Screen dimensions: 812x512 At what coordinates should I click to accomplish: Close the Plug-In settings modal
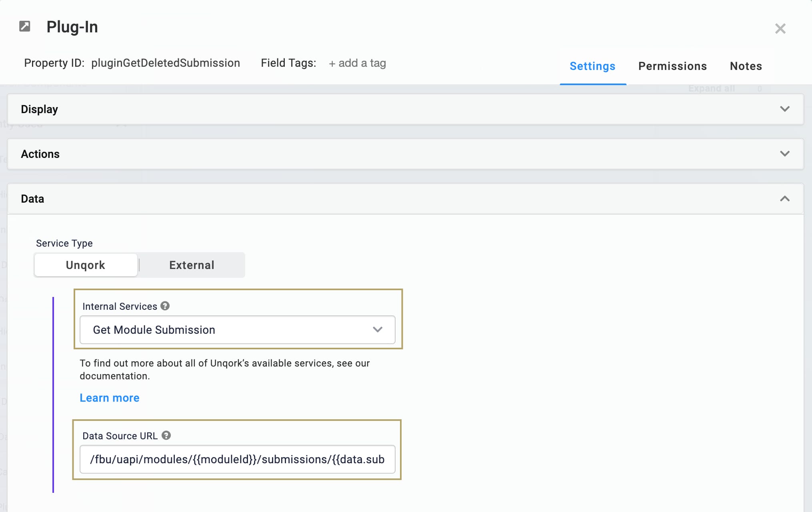click(780, 28)
